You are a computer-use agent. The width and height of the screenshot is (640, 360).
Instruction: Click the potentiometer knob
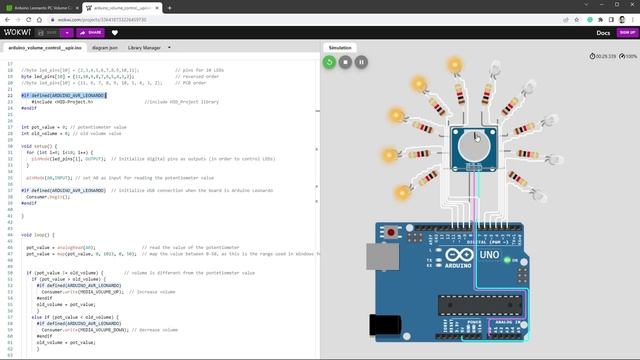pyautogui.click(x=473, y=146)
